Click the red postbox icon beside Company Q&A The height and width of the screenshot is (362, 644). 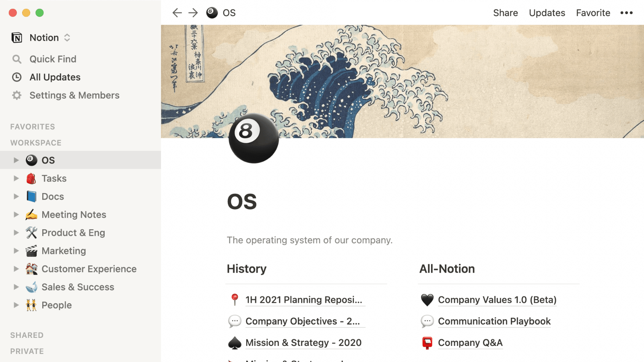click(x=427, y=343)
